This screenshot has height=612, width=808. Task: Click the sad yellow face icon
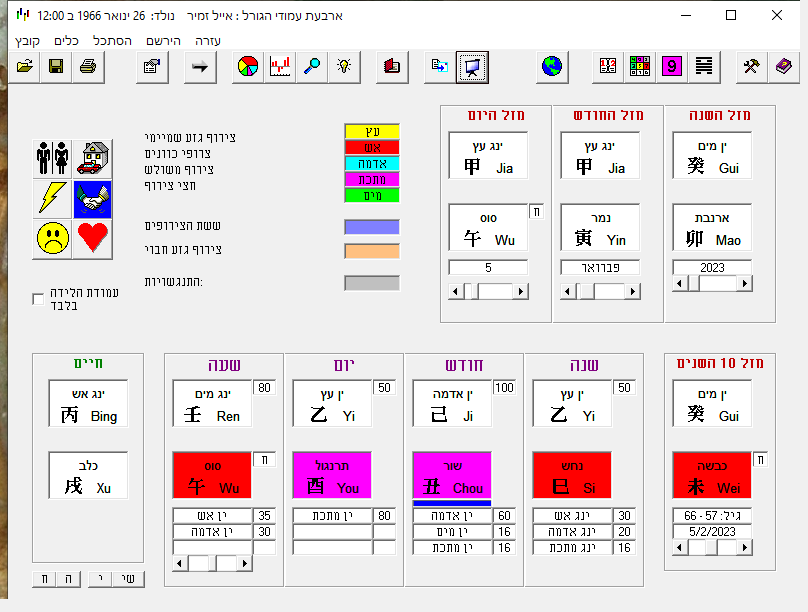pyautogui.click(x=52, y=238)
